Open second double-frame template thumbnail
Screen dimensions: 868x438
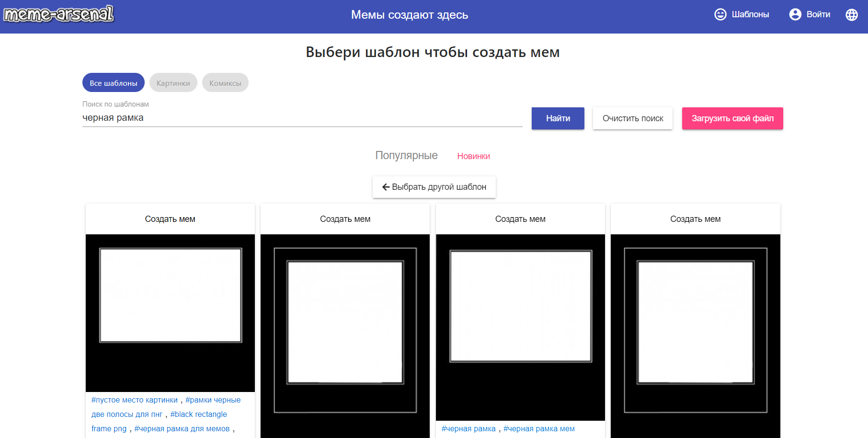click(345, 336)
